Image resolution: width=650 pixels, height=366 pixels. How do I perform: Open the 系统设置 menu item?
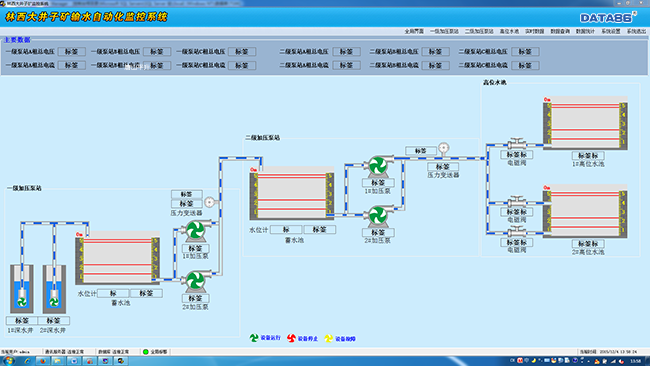pos(611,32)
